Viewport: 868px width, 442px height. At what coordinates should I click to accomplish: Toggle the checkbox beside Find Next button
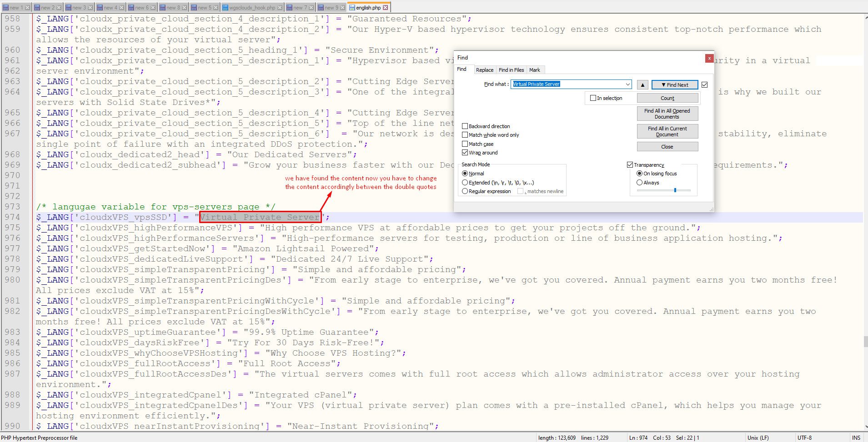[704, 85]
